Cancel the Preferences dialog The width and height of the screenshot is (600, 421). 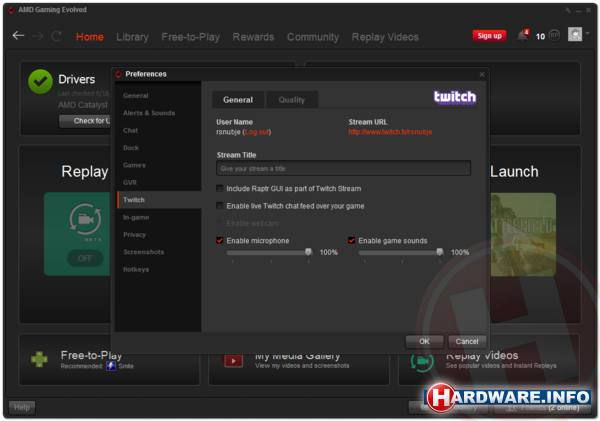click(x=467, y=341)
